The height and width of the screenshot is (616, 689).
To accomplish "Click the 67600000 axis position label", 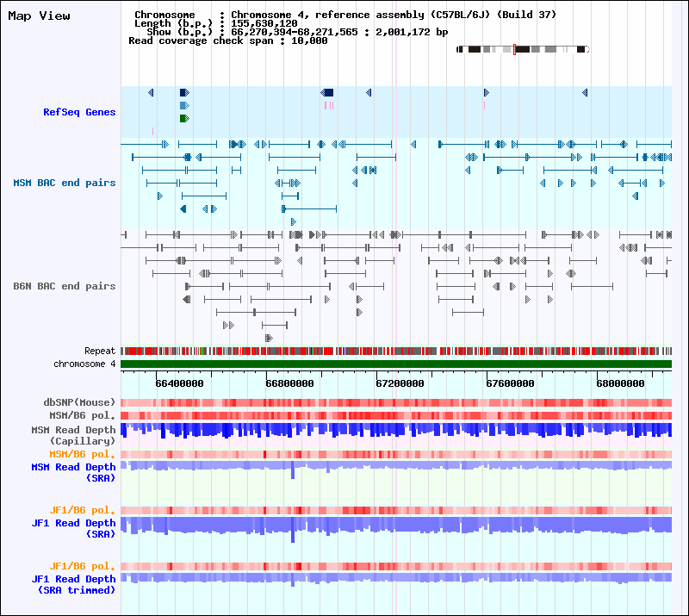I will coord(510,383).
